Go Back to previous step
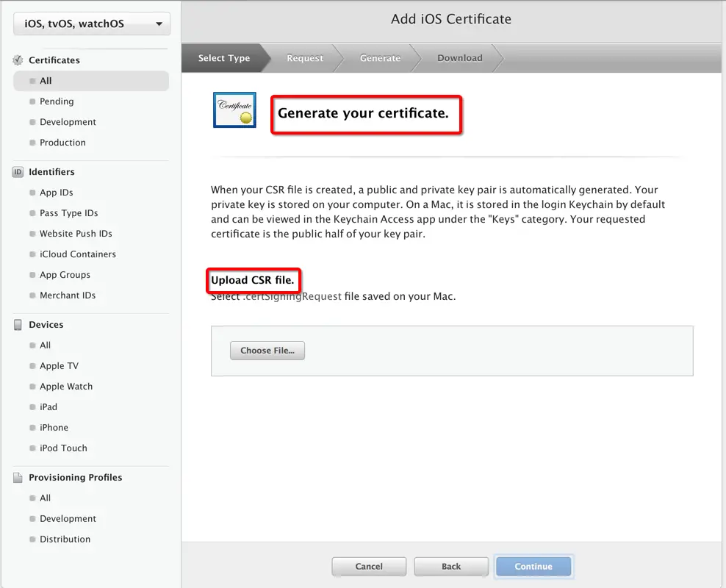The image size is (726, 588). click(451, 566)
